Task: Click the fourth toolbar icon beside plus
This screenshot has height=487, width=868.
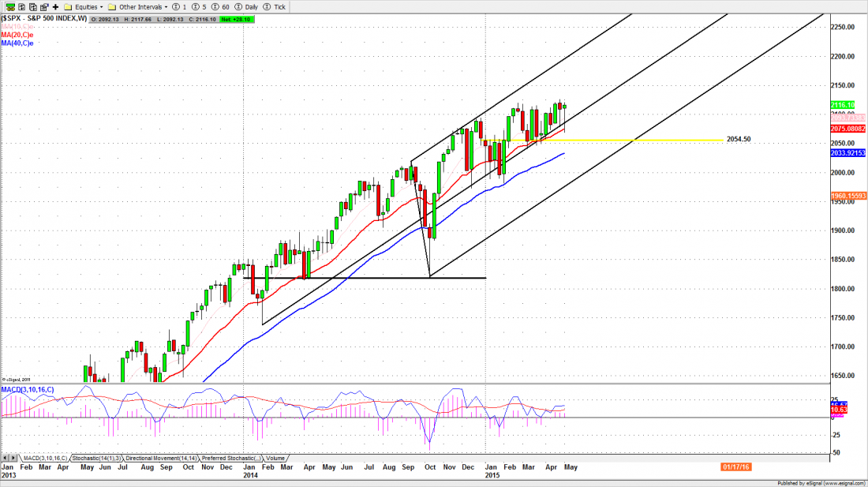Action: [43, 6]
